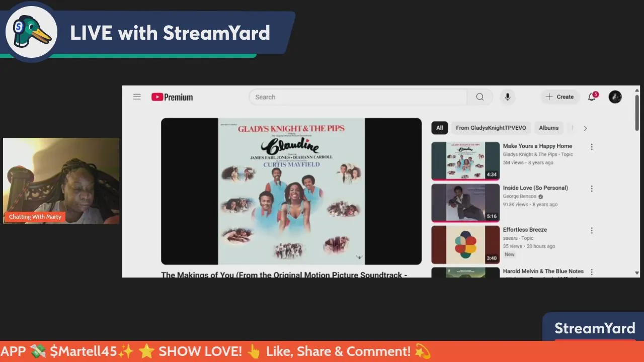
Task: Click the New badge under Effortless Breeze
Action: point(510,254)
